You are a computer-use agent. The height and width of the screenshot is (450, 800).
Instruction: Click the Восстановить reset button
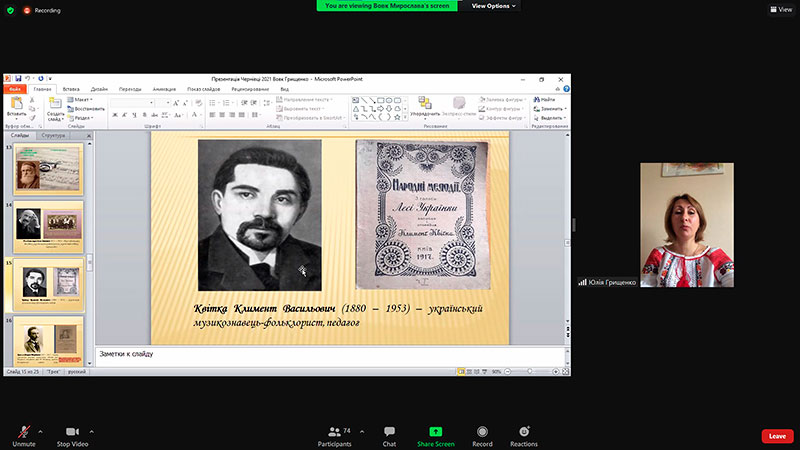click(86, 109)
